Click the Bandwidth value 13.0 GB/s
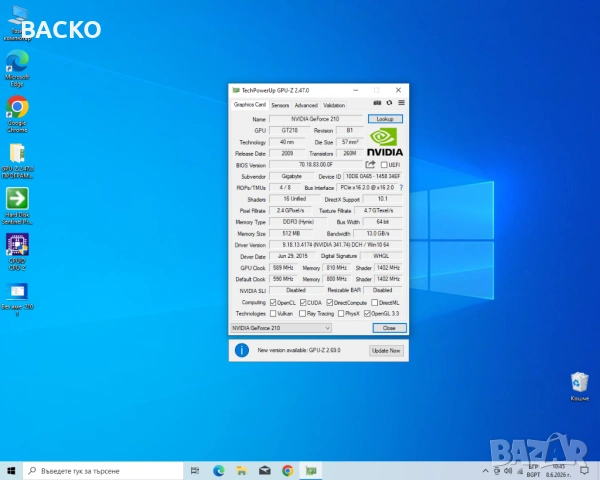600x480 pixels. tap(378, 233)
